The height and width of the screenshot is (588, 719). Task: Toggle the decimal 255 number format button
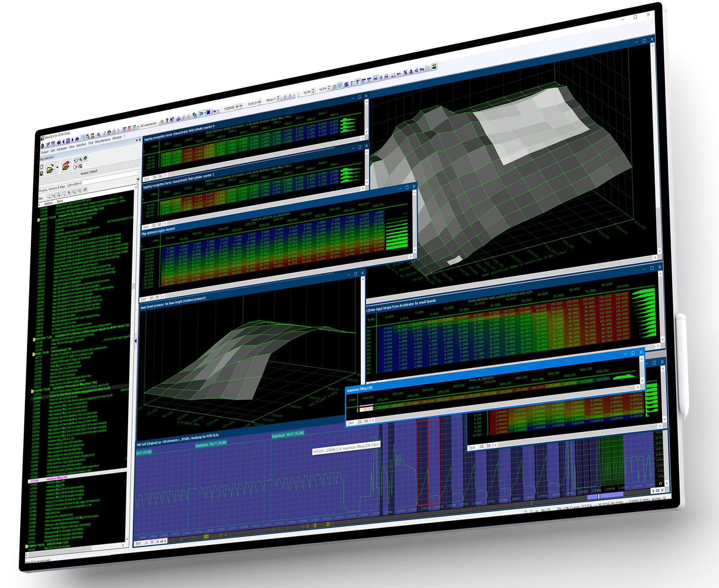(x=375, y=78)
